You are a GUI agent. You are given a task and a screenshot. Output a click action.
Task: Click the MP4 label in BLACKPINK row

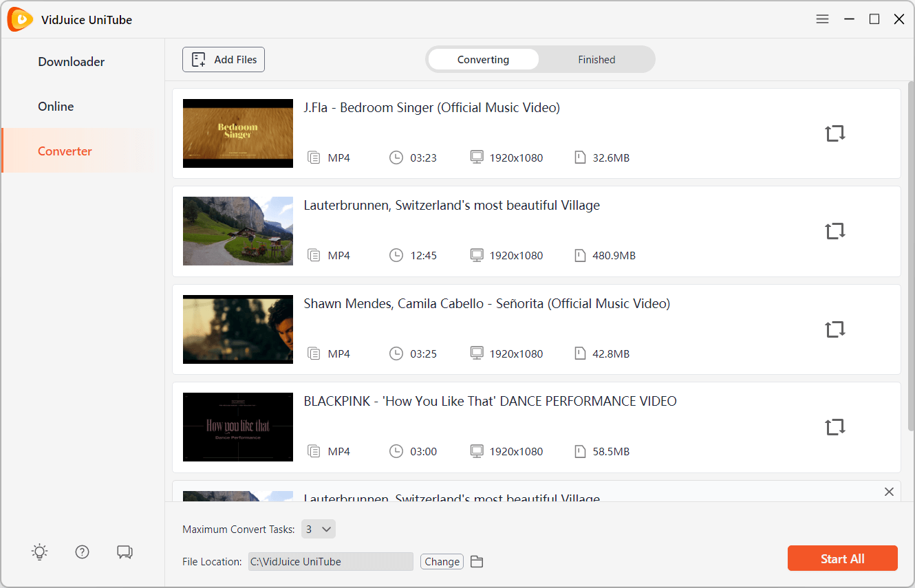[x=339, y=451]
